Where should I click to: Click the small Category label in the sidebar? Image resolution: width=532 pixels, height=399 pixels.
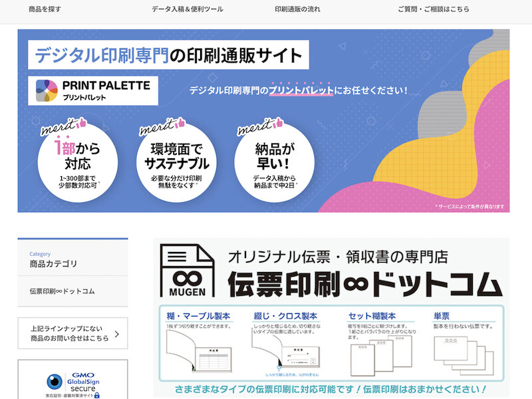pos(40,254)
